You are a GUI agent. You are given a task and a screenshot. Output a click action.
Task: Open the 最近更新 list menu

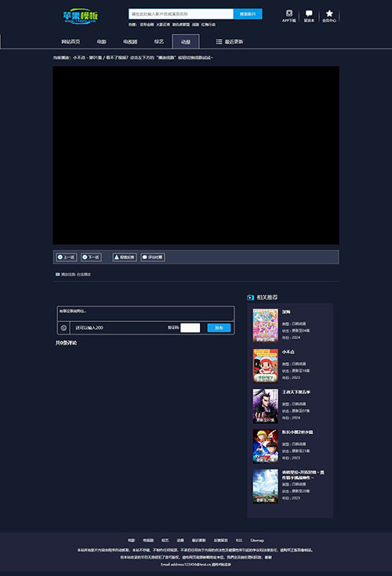click(229, 42)
